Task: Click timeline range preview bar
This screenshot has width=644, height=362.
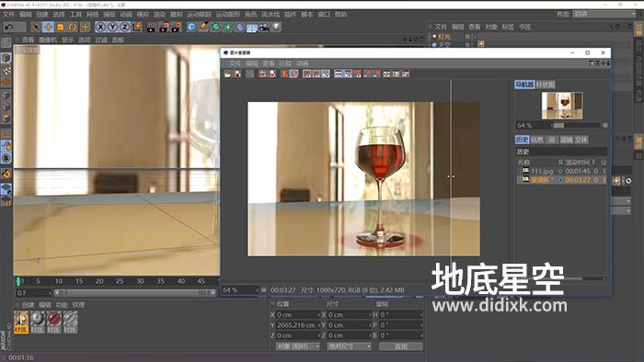Action: [135, 293]
